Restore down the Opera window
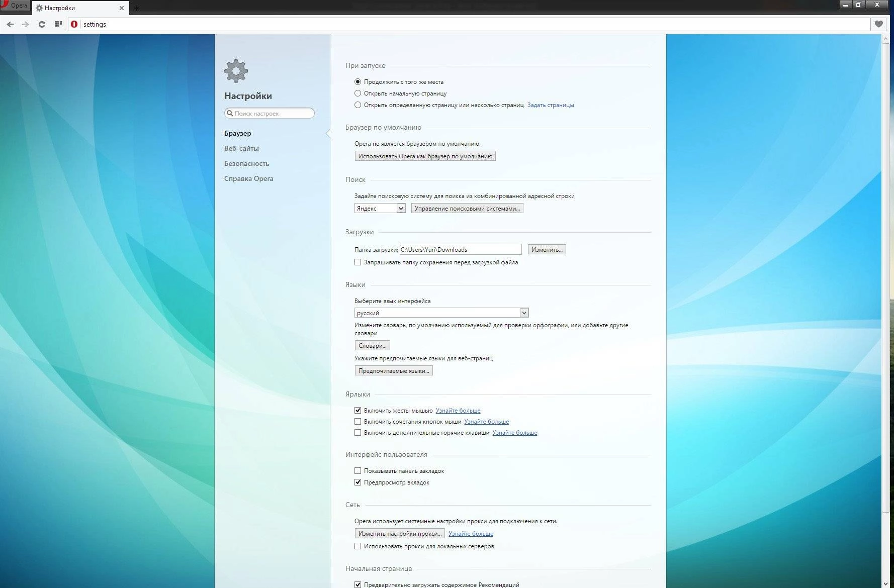The height and width of the screenshot is (588, 894). [859, 5]
